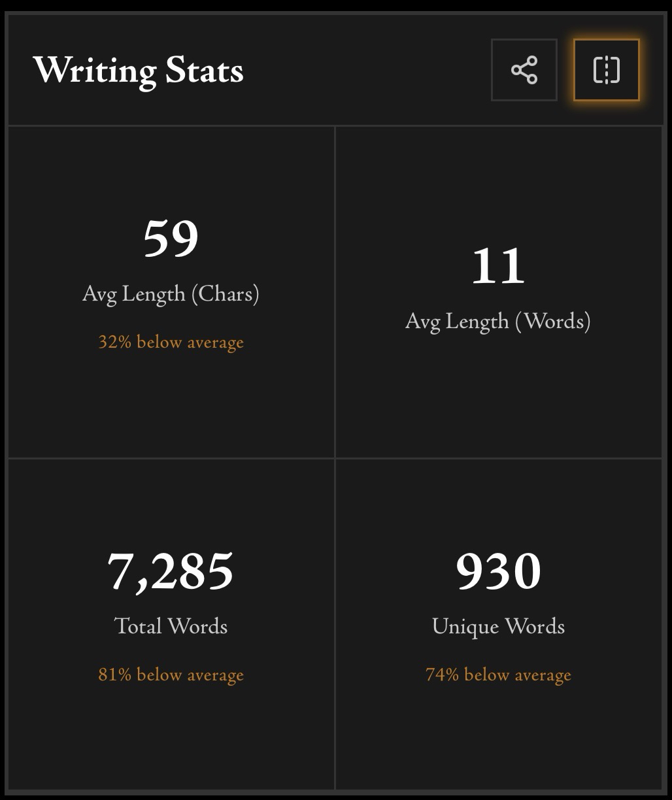The height and width of the screenshot is (800, 672).
Task: Click the 59 average characters value
Action: [171, 239]
